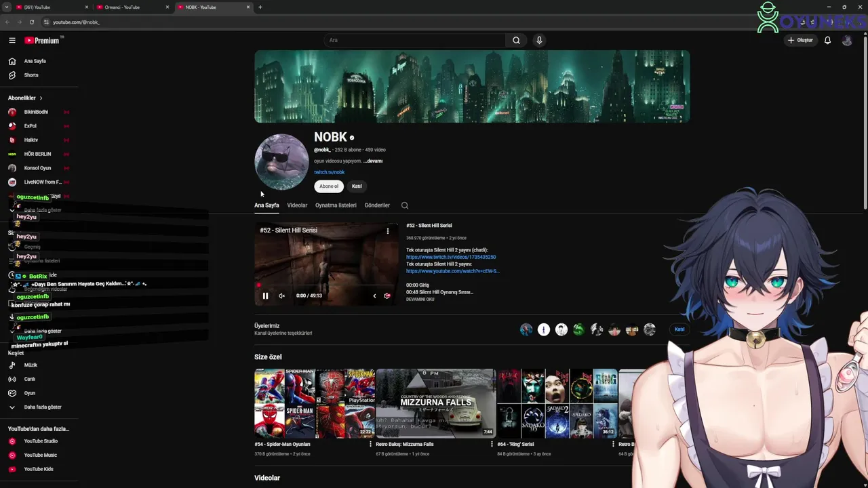The height and width of the screenshot is (488, 868).
Task: Open the notifications bell
Action: 827,41
